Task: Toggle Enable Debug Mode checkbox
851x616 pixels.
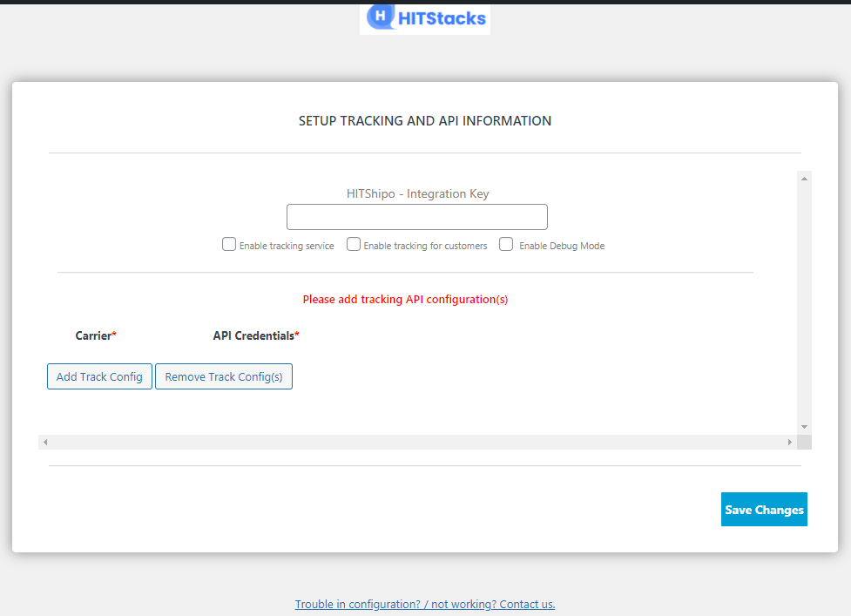Action: point(506,244)
